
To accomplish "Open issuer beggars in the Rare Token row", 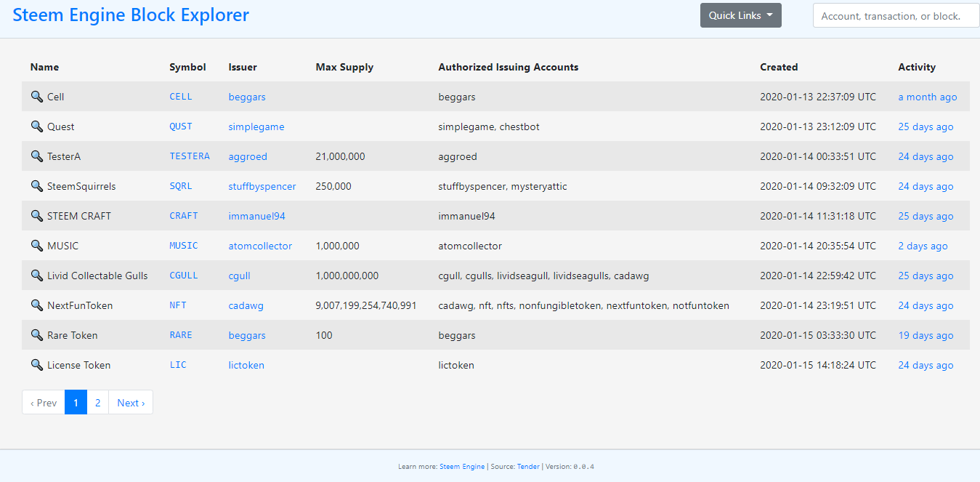I will coord(247,335).
